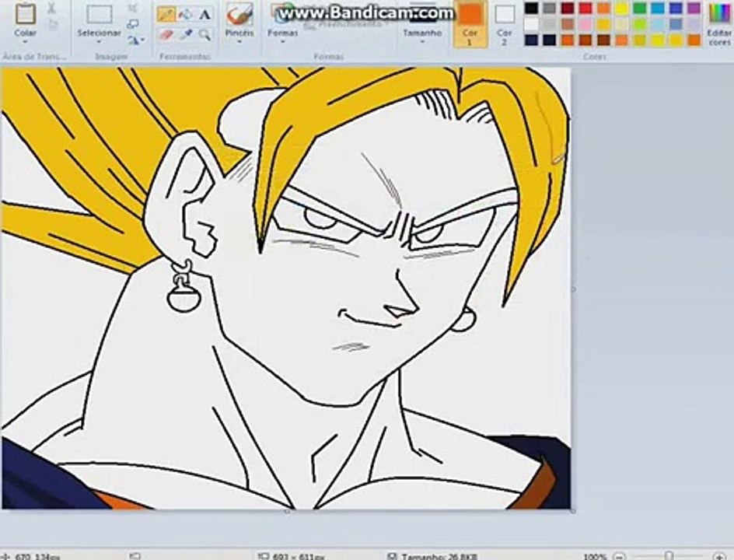734x560 pixels.
Task: Click the Colar paste clipboard icon
Action: 26,13
